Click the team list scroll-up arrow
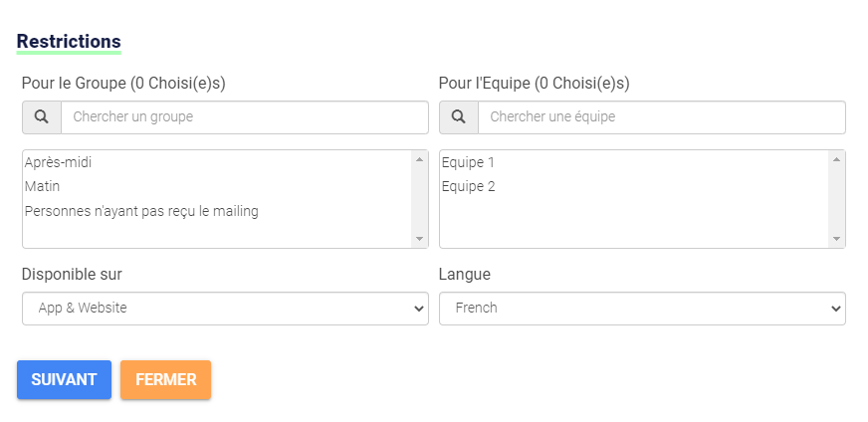 point(836,159)
